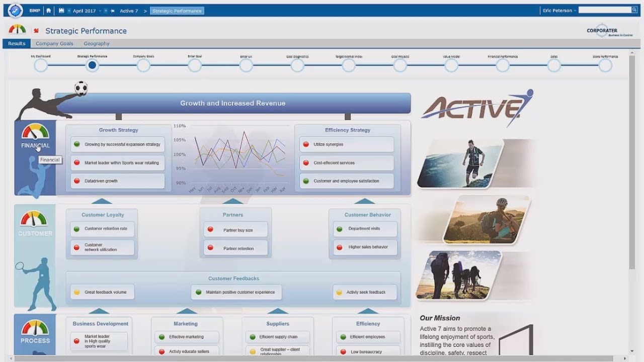
Task: Switch to the Geography tab
Action: point(97,44)
